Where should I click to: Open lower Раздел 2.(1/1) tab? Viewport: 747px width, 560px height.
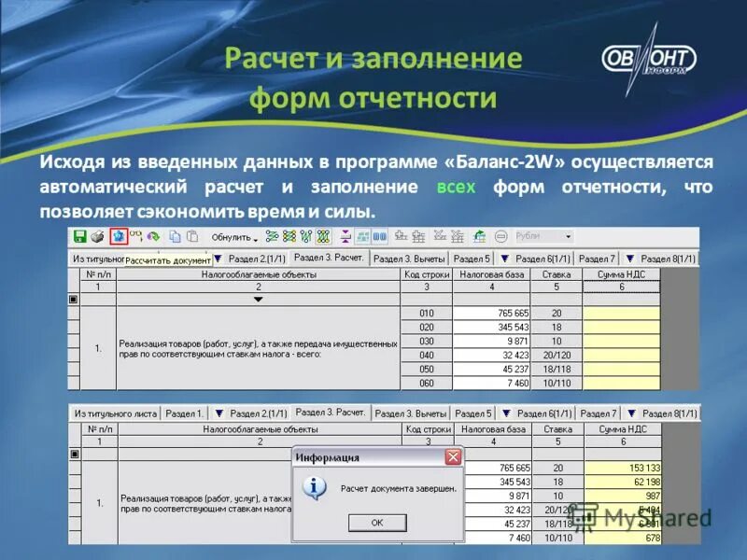point(259,413)
